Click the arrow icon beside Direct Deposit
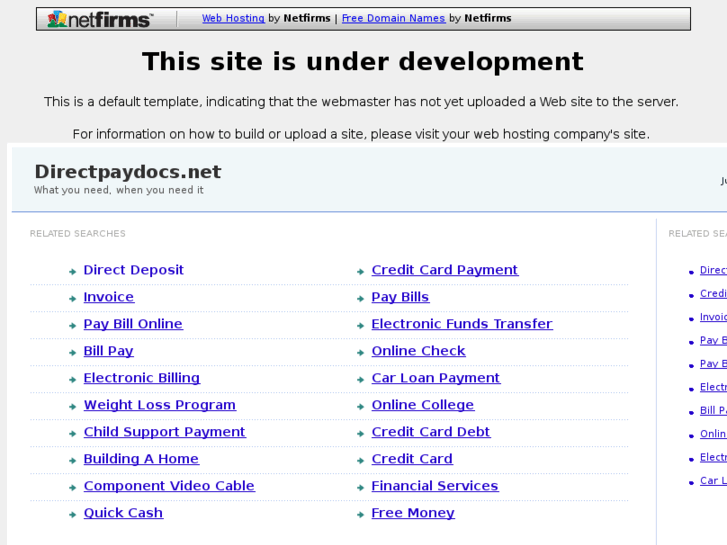Viewport: 727px width, 545px height. point(72,272)
